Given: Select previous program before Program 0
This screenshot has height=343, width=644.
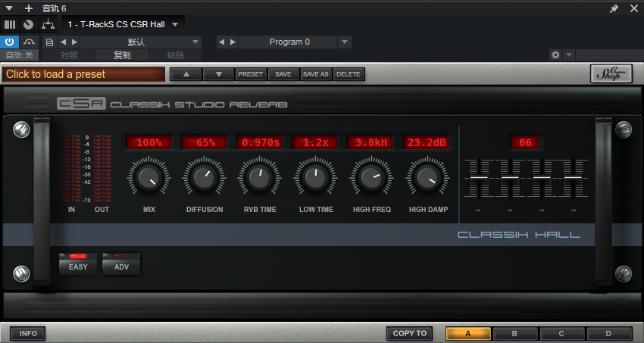Looking at the screenshot, I should click(221, 42).
